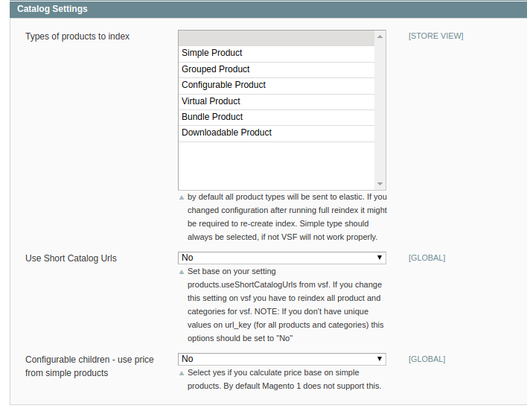Click the Use Short Catalog Urls label
This screenshot has height=420, width=527.
pos(71,258)
